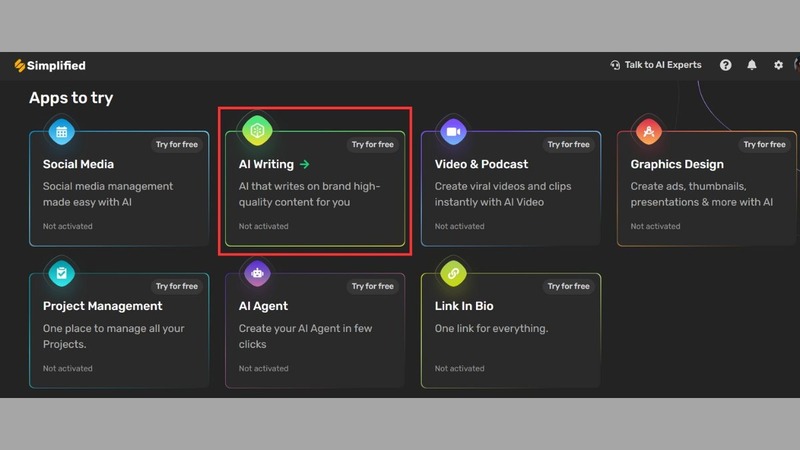This screenshot has height=450, width=800.
Task: Click Try for free on AI Agent
Action: (372, 286)
